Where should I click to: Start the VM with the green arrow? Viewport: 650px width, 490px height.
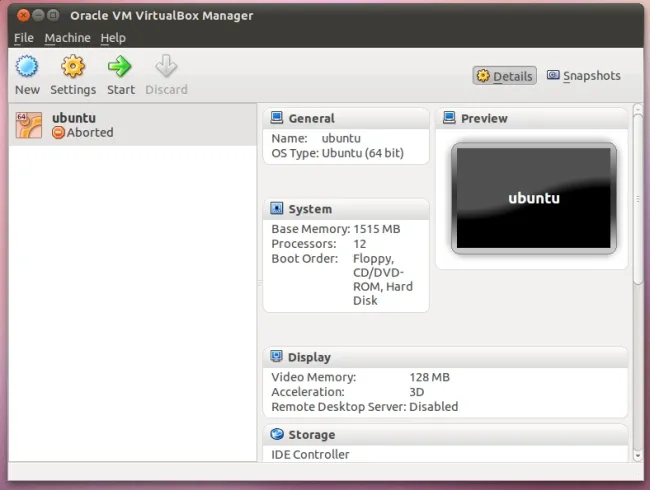[121, 67]
